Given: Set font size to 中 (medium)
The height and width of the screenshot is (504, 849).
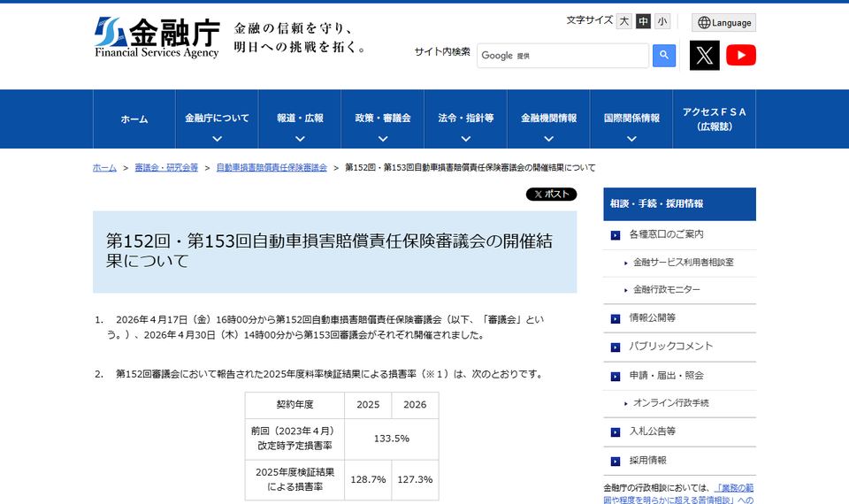Looking at the screenshot, I should (643, 21).
